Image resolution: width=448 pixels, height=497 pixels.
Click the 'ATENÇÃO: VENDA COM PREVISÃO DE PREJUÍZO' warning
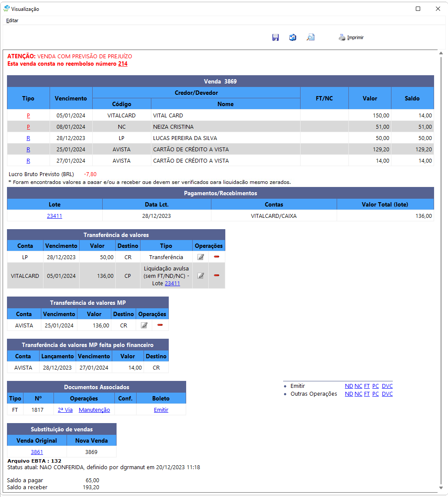(x=70, y=57)
